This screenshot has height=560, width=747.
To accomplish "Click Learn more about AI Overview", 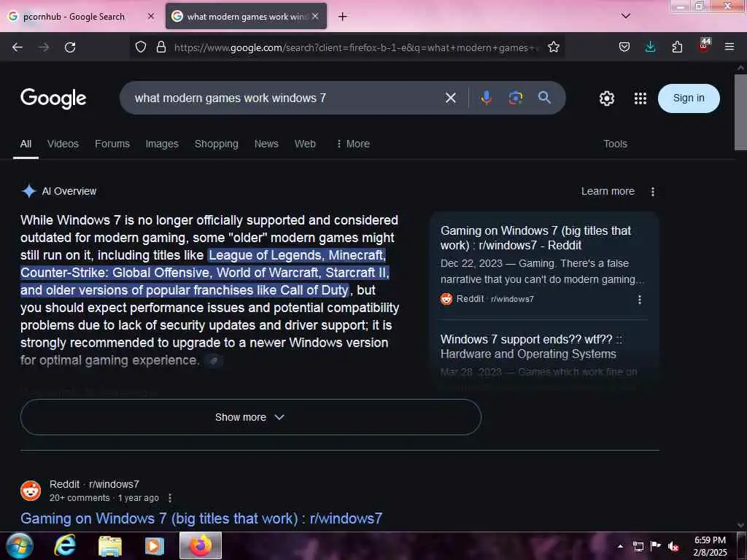I will click(x=608, y=192).
